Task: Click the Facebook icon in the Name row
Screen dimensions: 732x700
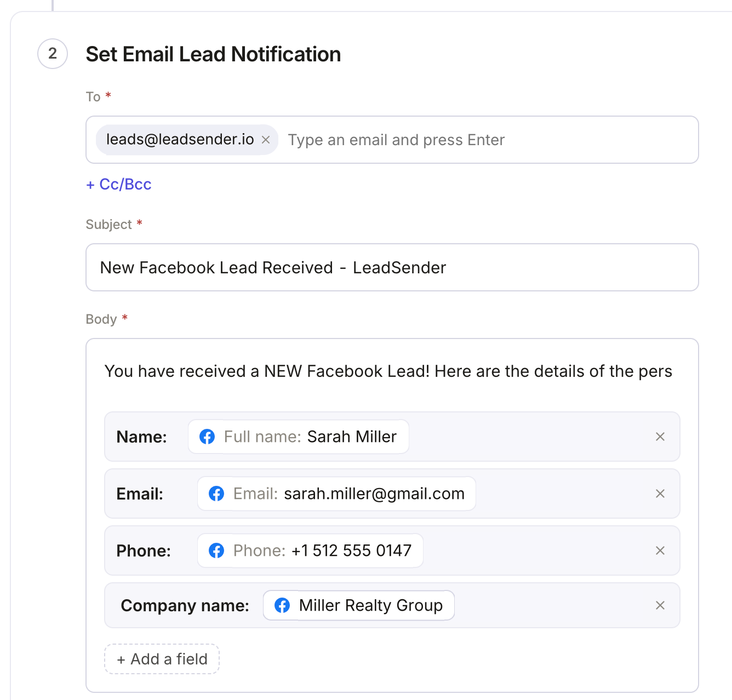Action: click(x=207, y=437)
